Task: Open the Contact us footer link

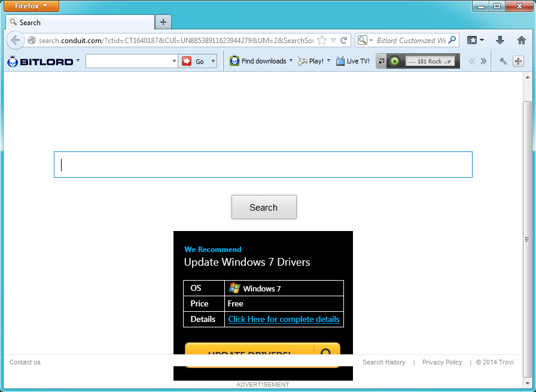Action: pos(25,362)
